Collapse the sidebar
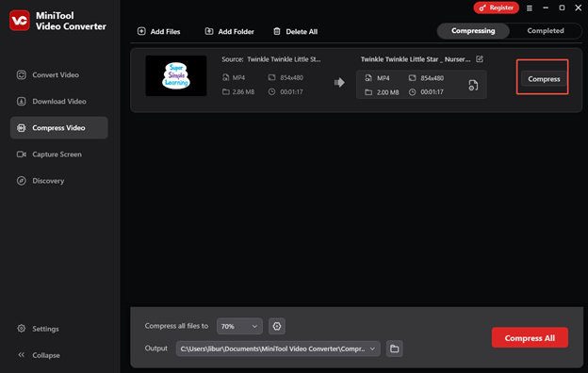This screenshot has height=373, width=588. (39, 355)
